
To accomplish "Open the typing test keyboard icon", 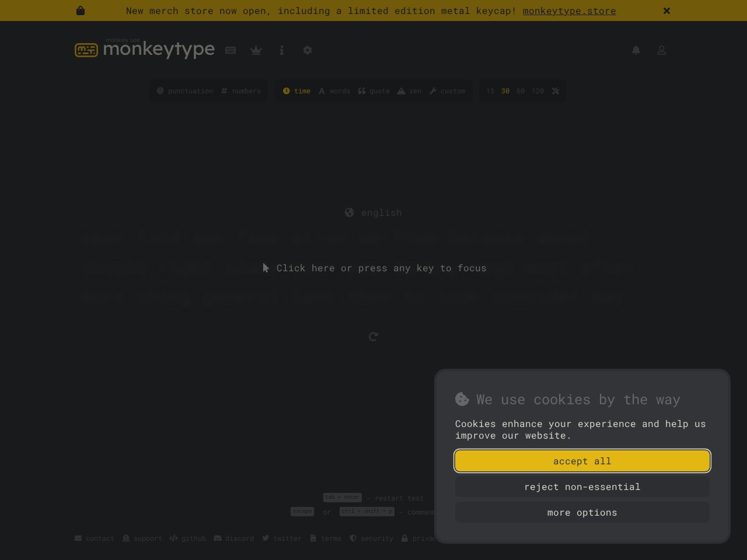I will (x=231, y=50).
